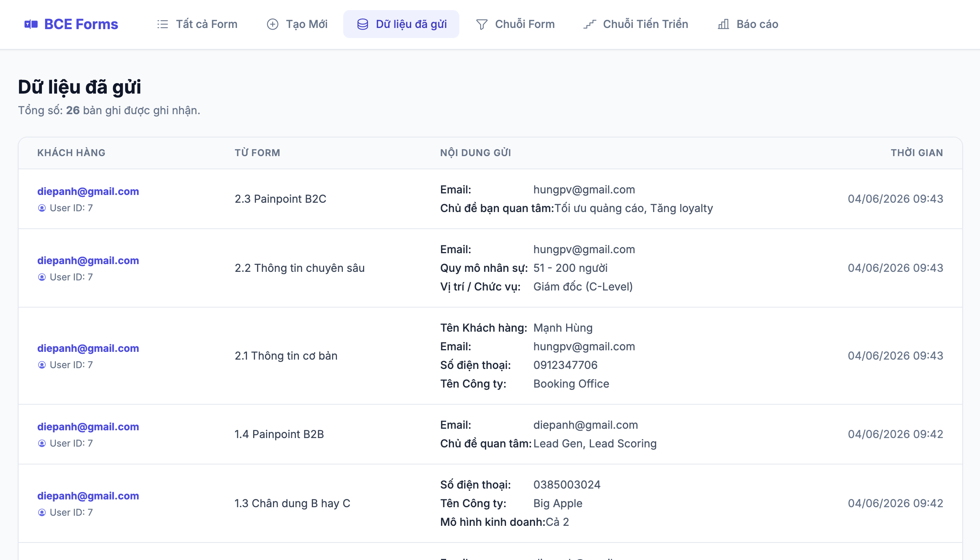Click the funnel icon beside Chuỗi Form
The image size is (980, 560).
482,24
